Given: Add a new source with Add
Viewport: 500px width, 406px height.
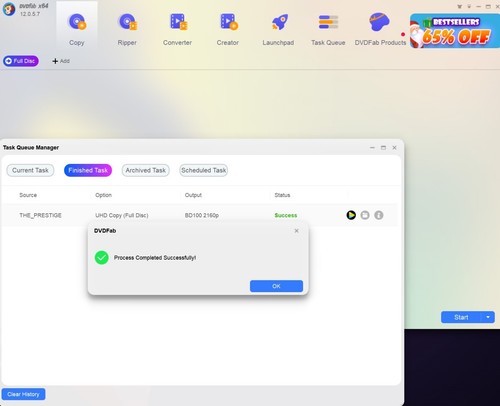Looking at the screenshot, I should [61, 61].
